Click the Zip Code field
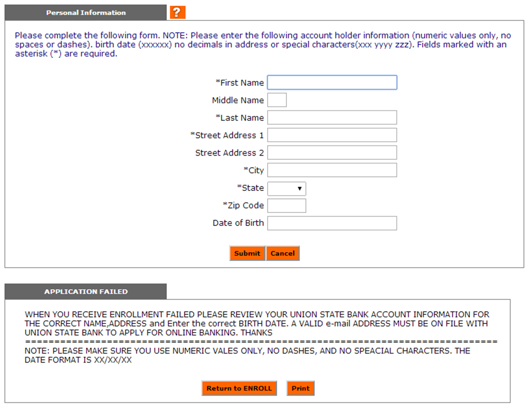Viewport: 532px width, 412px height. tap(287, 205)
